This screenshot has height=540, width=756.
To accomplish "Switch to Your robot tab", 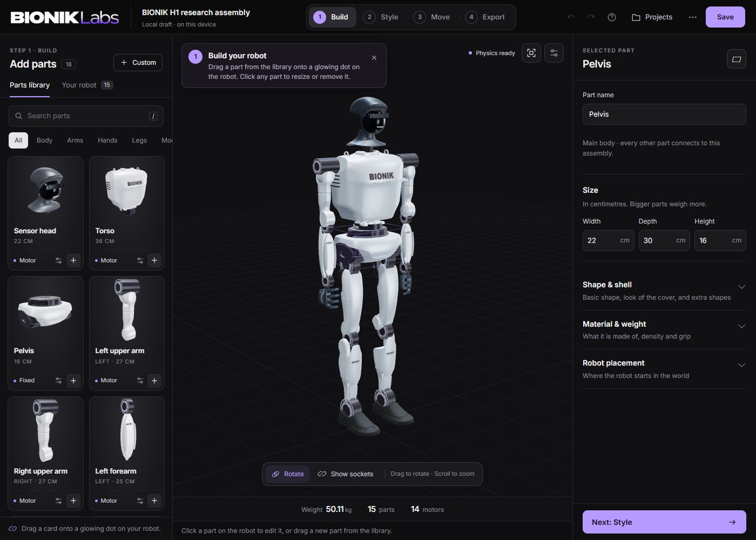I will 87,85.
